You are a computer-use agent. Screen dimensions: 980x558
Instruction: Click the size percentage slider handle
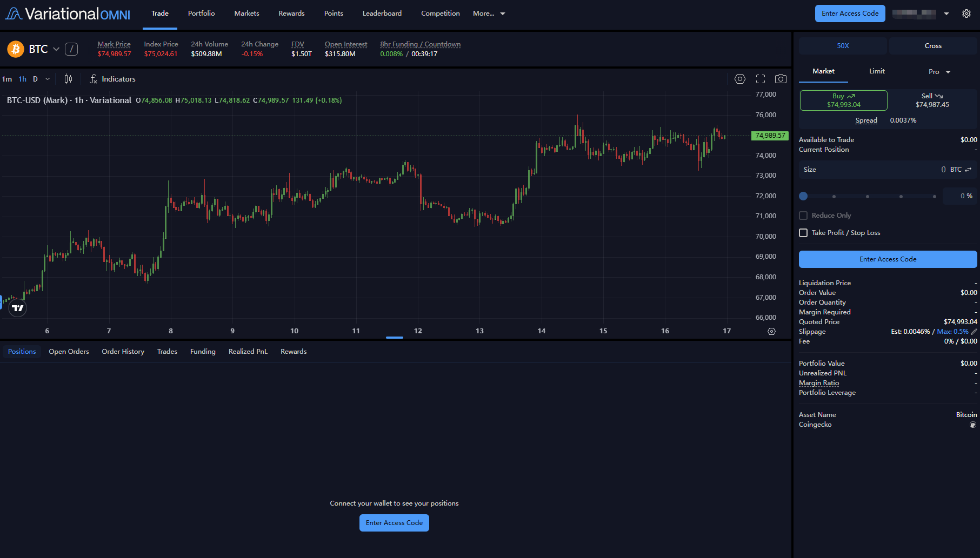(x=803, y=196)
